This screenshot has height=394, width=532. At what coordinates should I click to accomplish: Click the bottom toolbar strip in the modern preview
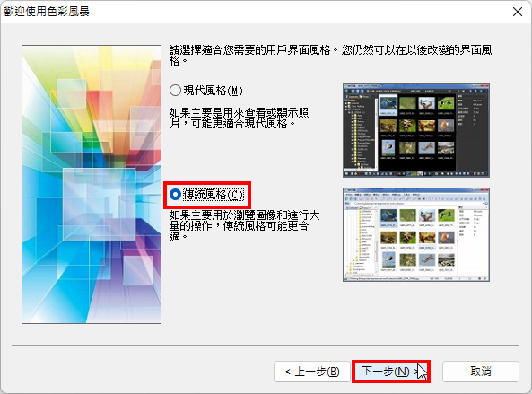(x=416, y=174)
